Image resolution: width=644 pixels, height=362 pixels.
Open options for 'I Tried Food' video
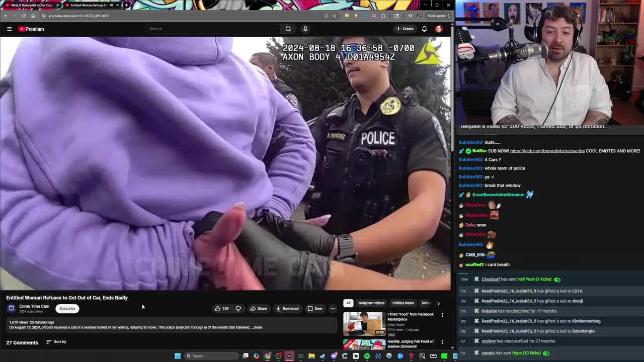point(442,315)
